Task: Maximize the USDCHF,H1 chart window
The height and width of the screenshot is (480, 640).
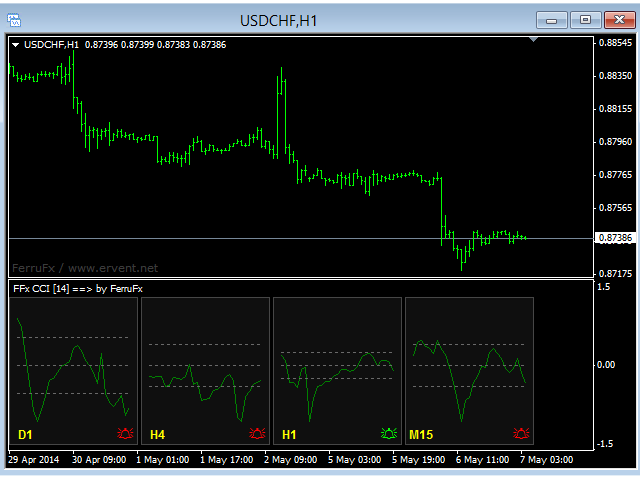Action: click(x=586, y=20)
